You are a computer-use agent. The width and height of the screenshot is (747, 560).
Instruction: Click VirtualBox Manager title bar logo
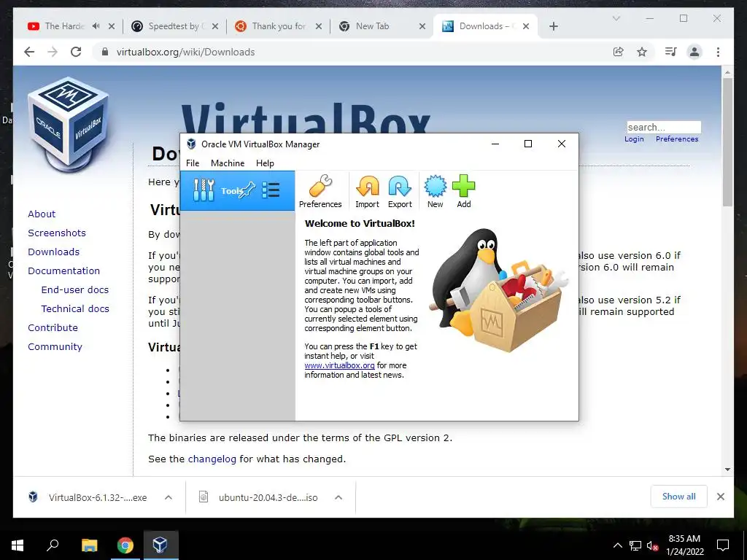tap(191, 144)
